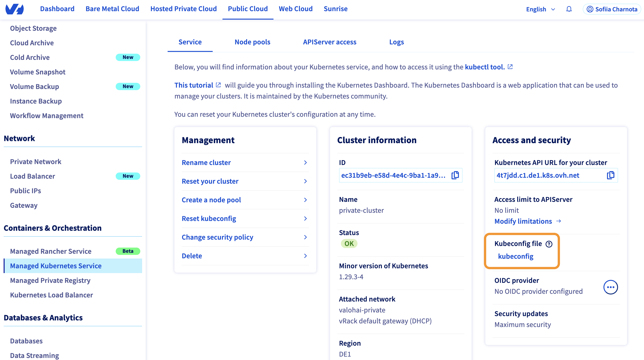Expand the English language dropdown
This screenshot has height=360, width=644.
tap(541, 9)
